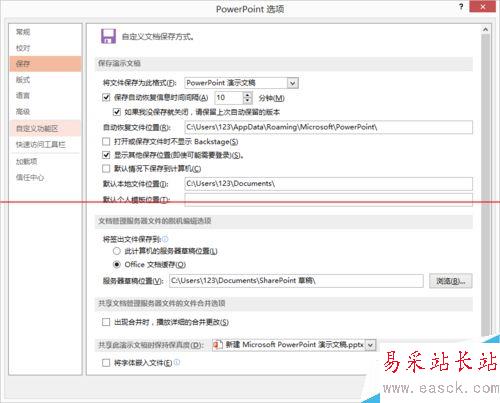Image resolution: width=500 pixels, height=403 pixels.
Task: Click info icon beside 将签出文件保存到
Action: 165,239
